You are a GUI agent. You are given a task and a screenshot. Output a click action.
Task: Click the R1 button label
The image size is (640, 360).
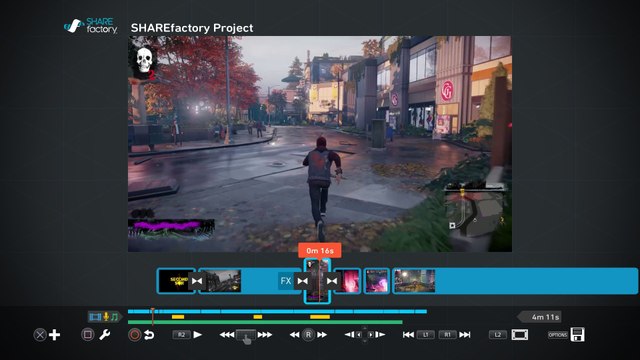[447, 335]
